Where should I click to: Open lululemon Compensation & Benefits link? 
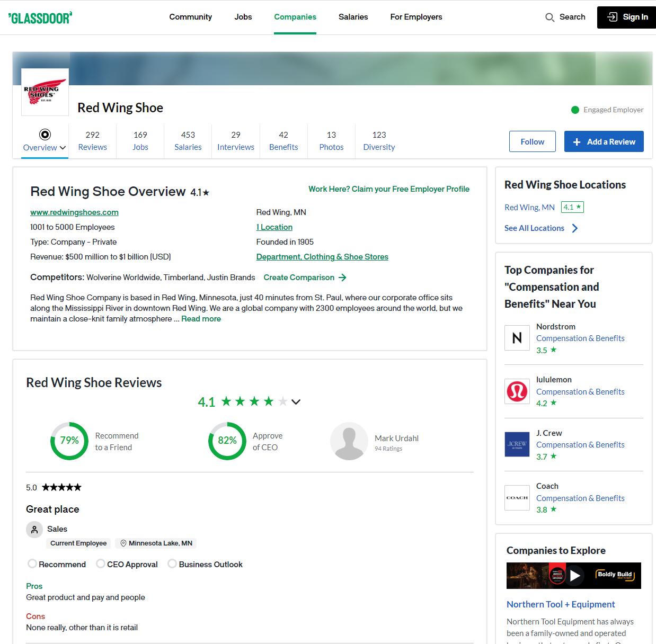pos(580,392)
